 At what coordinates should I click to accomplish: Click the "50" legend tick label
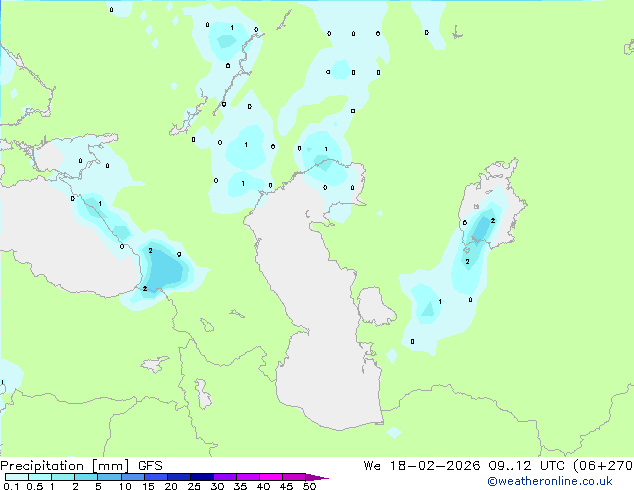[x=309, y=486]
